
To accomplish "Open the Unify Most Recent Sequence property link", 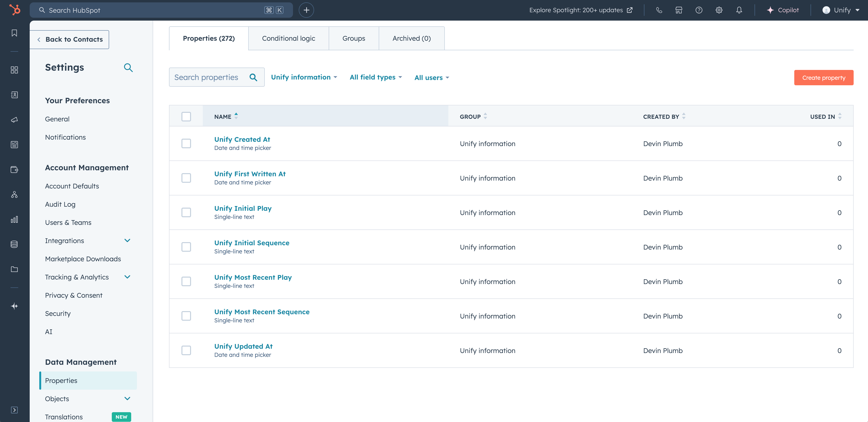I will (x=261, y=312).
